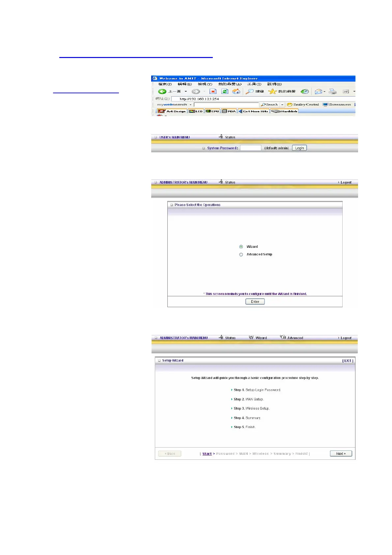Click the green Back arrow in Internet Explorer

[162, 91]
